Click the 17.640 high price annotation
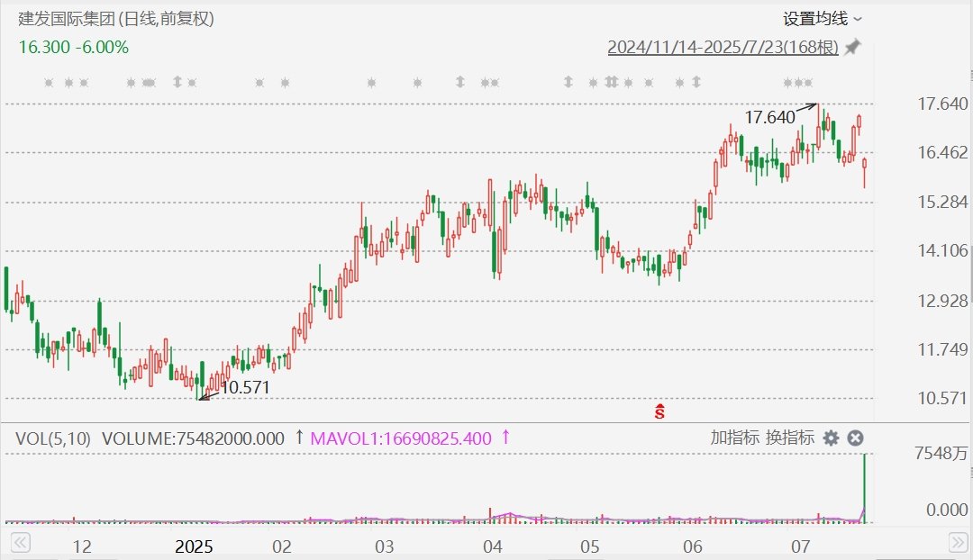 [x=769, y=117]
